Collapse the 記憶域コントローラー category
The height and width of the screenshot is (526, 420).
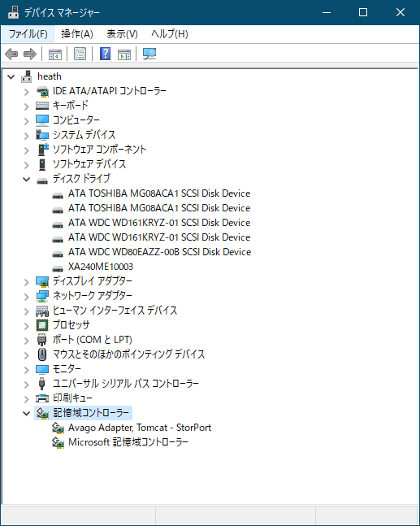point(27,413)
